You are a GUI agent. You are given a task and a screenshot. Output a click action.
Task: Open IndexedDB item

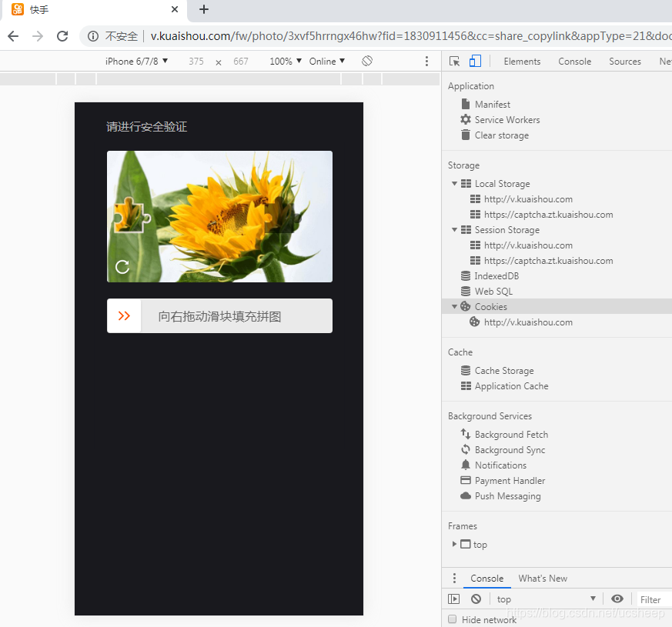[496, 276]
